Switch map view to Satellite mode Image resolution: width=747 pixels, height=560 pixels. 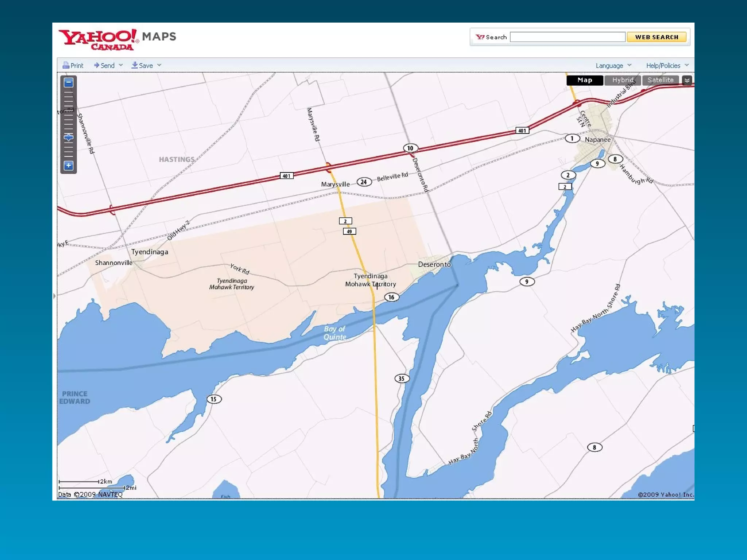pyautogui.click(x=660, y=80)
